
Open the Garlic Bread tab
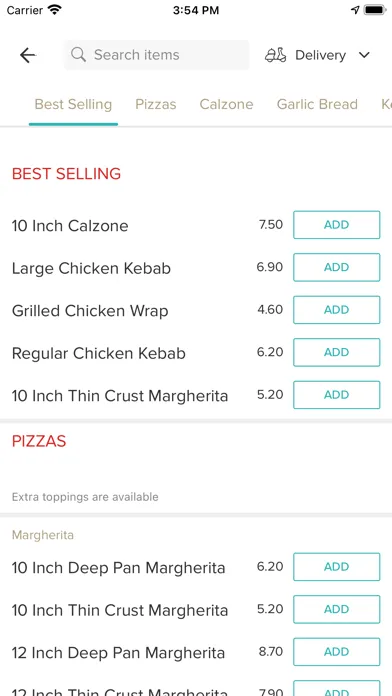point(317,104)
